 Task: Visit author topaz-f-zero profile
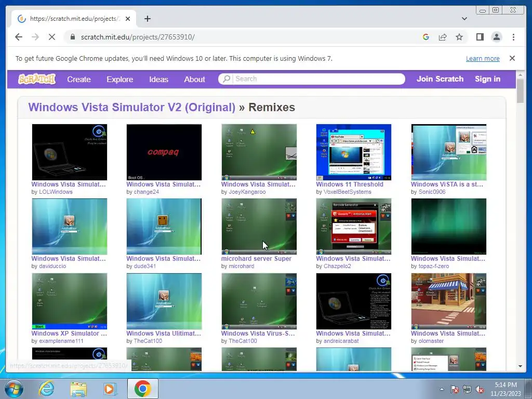434,267
